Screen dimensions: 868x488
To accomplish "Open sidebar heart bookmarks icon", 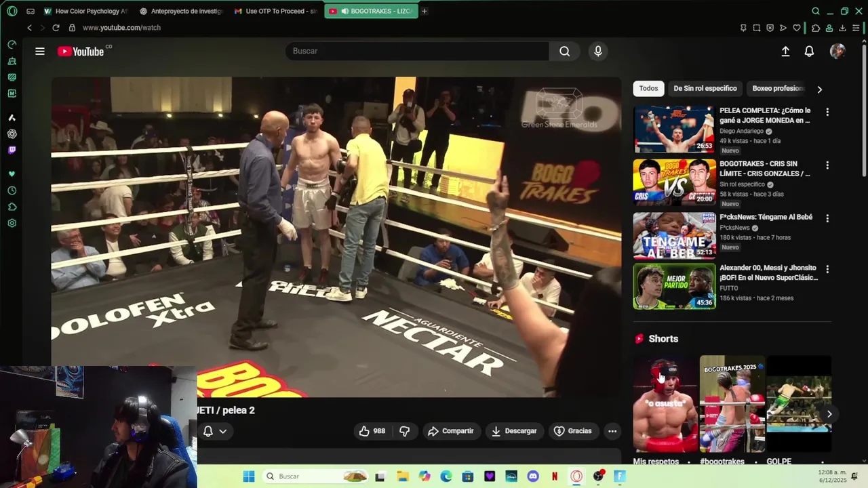I will [12, 174].
